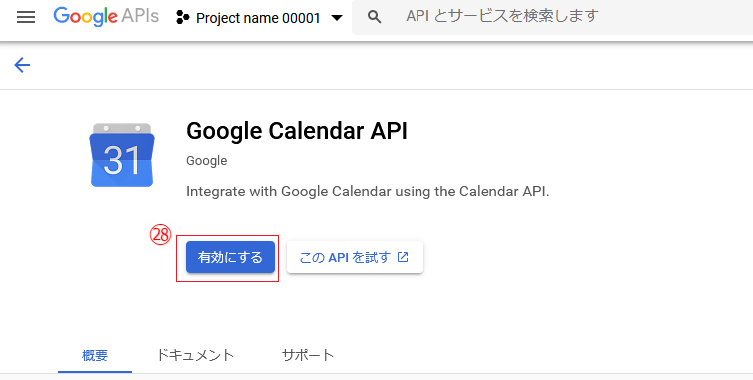753x380 pixels.
Task: Open the サポート tab
Action: [308, 355]
